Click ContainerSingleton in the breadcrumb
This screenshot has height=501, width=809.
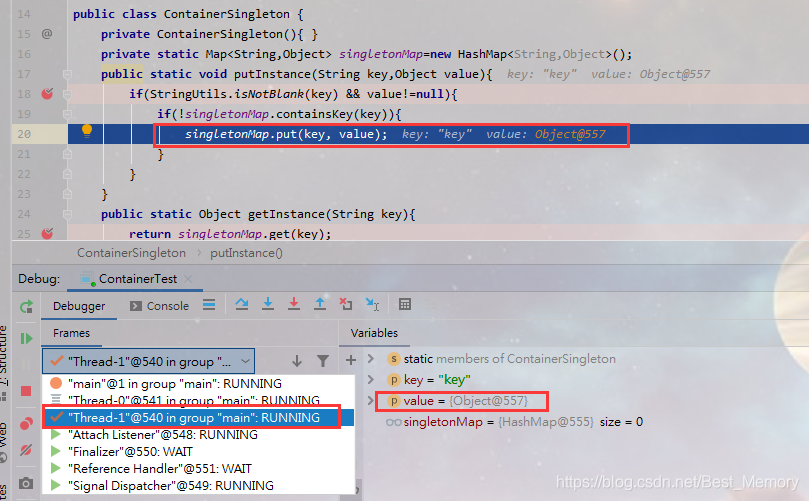132,253
